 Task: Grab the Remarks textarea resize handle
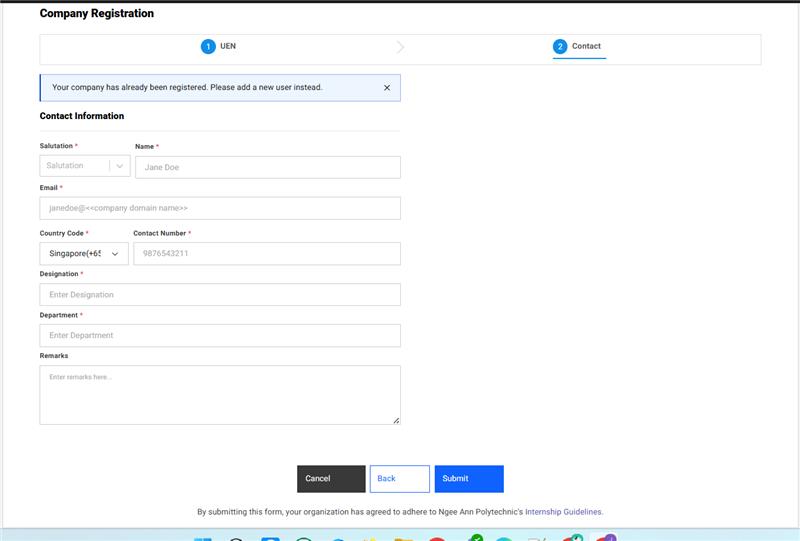pyautogui.click(x=396, y=420)
